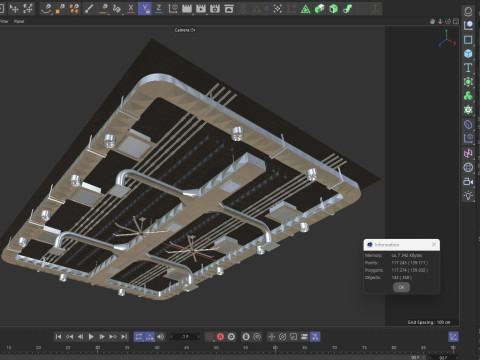The height and width of the screenshot is (360, 480).
Task: Step back one frame
Action: (80, 337)
